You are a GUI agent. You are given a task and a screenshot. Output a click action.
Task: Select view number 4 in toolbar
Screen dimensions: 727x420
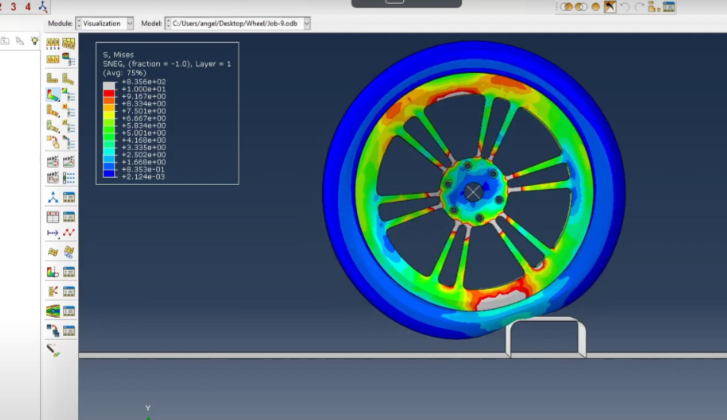tap(27, 7)
